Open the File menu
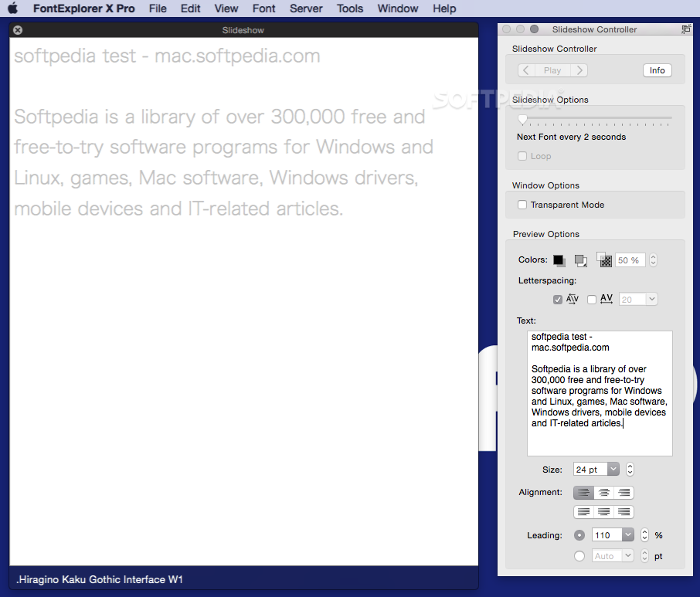This screenshot has width=700, height=597. [158, 8]
